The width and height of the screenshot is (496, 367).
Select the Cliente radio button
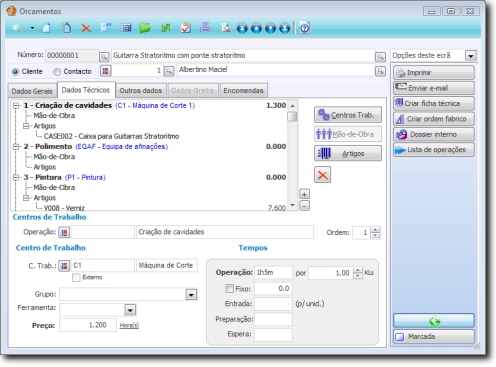tap(15, 72)
